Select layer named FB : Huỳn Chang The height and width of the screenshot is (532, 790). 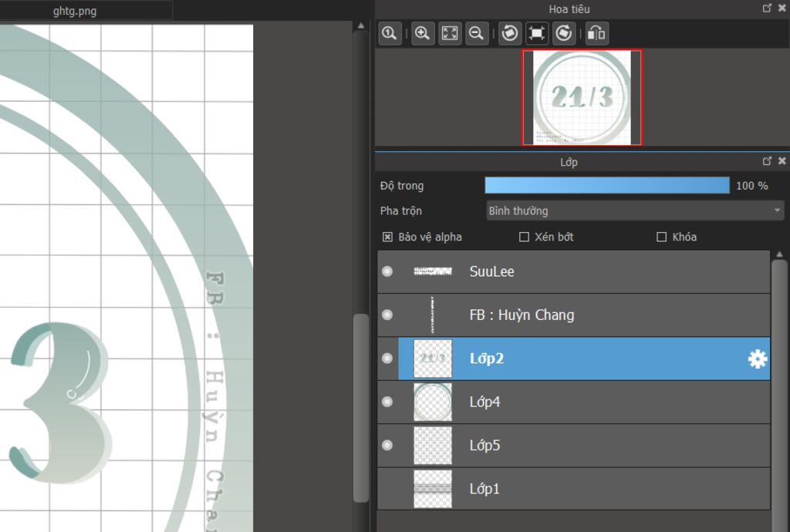pos(522,315)
